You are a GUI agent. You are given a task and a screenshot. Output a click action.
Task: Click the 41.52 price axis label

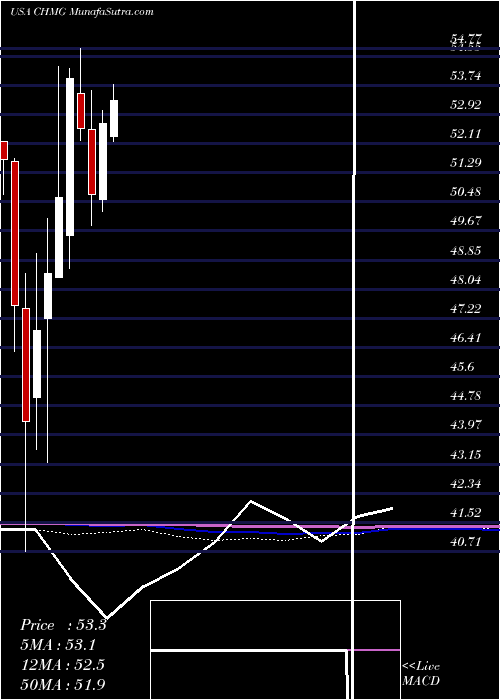[x=466, y=513]
